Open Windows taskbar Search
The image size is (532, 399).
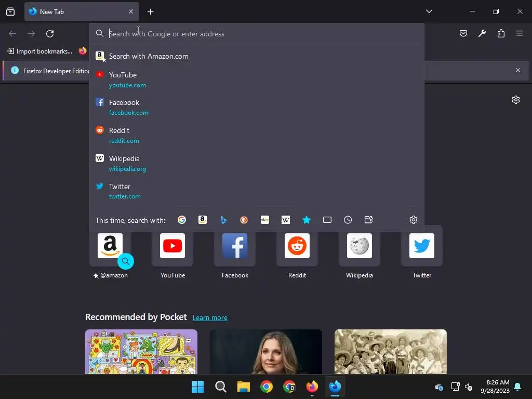pos(220,387)
